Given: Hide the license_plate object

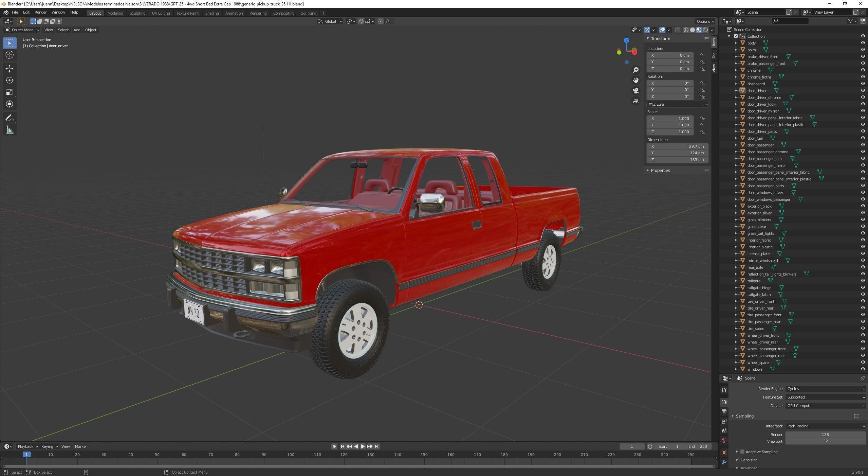Looking at the screenshot, I should click(863, 254).
